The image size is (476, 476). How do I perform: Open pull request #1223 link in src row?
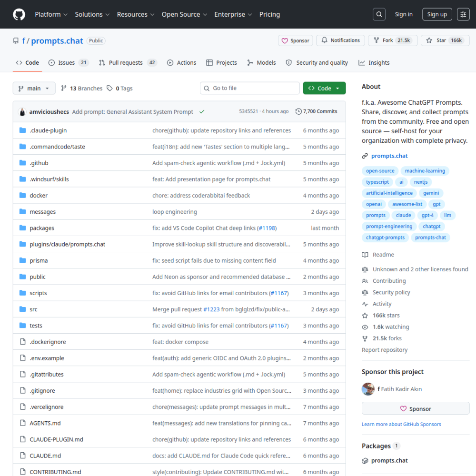[x=211, y=309]
